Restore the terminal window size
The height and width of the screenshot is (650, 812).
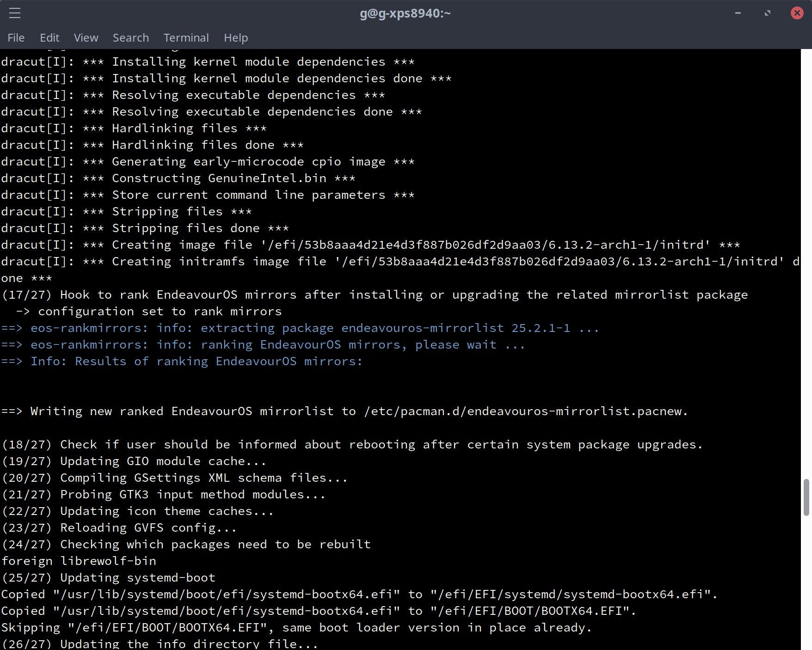768,13
